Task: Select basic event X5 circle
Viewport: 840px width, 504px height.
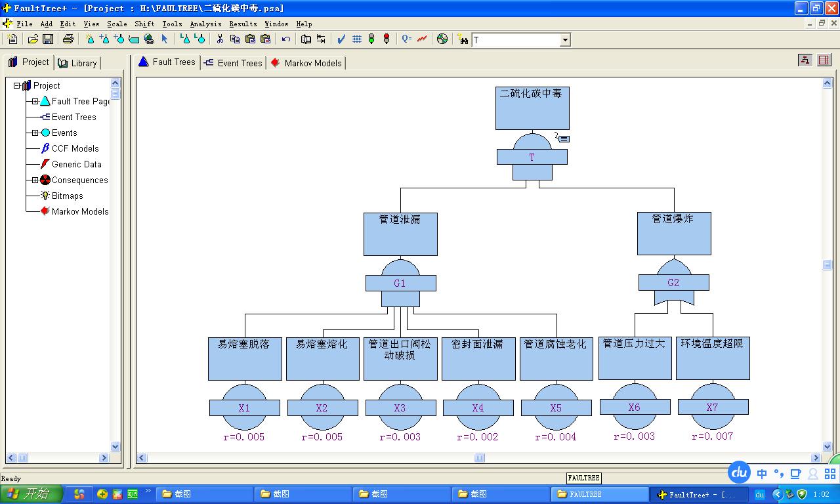Action: pos(556,408)
